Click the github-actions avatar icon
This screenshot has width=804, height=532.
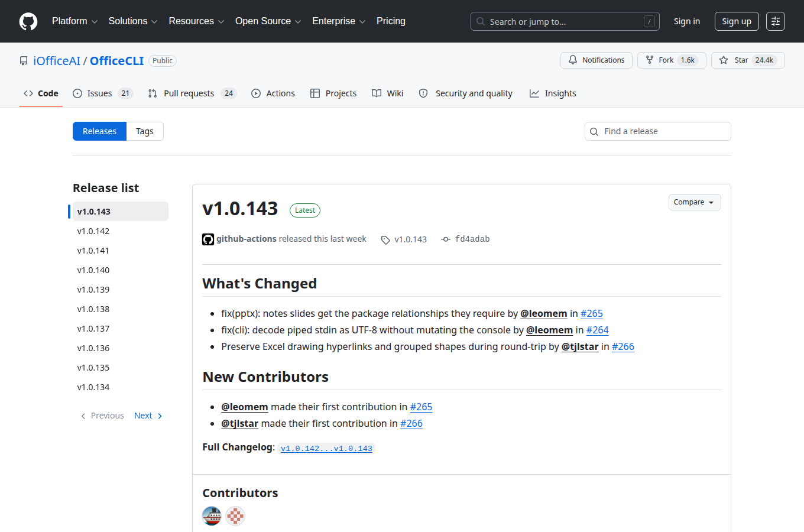point(208,239)
